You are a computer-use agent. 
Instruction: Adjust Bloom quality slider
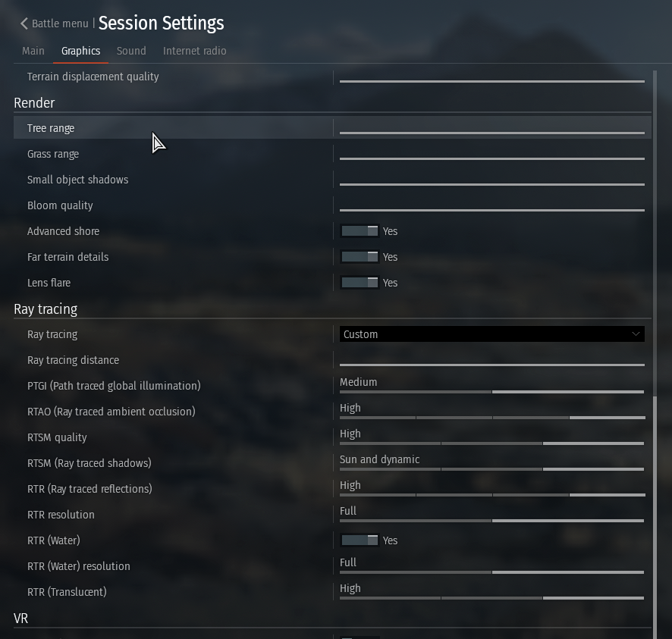pos(492,210)
